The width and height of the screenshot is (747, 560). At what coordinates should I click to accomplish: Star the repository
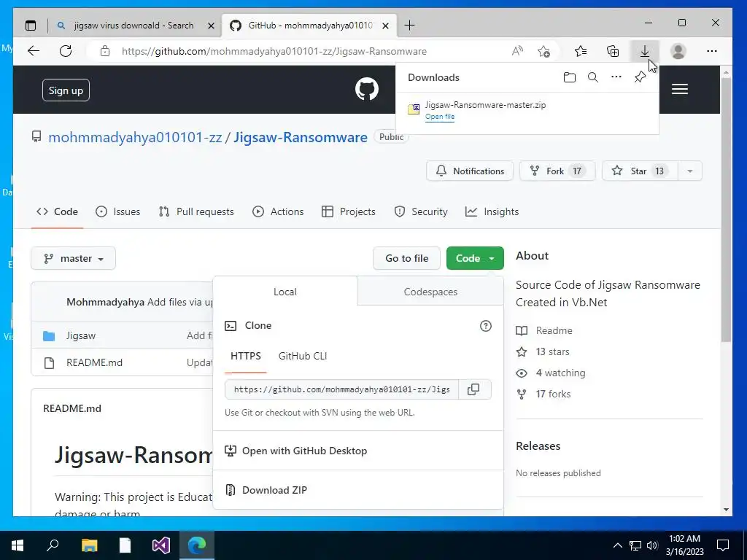coord(640,171)
